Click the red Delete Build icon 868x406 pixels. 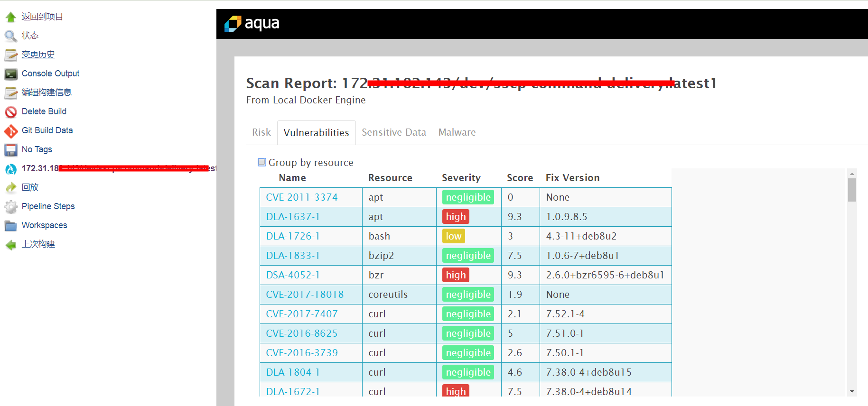[x=11, y=112]
